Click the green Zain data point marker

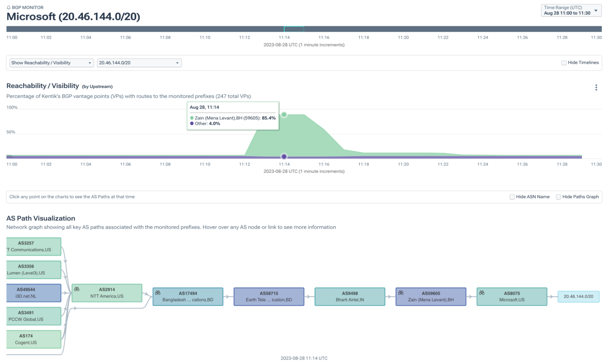(x=284, y=115)
